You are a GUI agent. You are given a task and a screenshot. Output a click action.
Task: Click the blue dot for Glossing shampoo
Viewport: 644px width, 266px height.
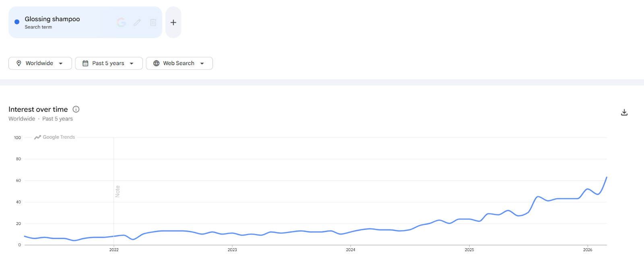pos(17,22)
